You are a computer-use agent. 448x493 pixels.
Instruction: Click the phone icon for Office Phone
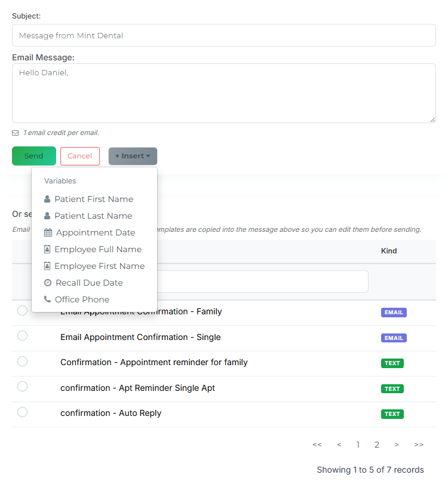click(47, 299)
